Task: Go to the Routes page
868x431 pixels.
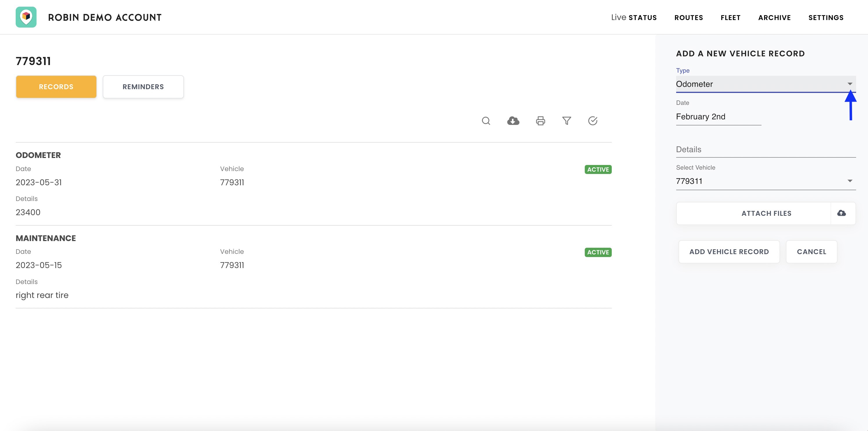Action: (688, 17)
